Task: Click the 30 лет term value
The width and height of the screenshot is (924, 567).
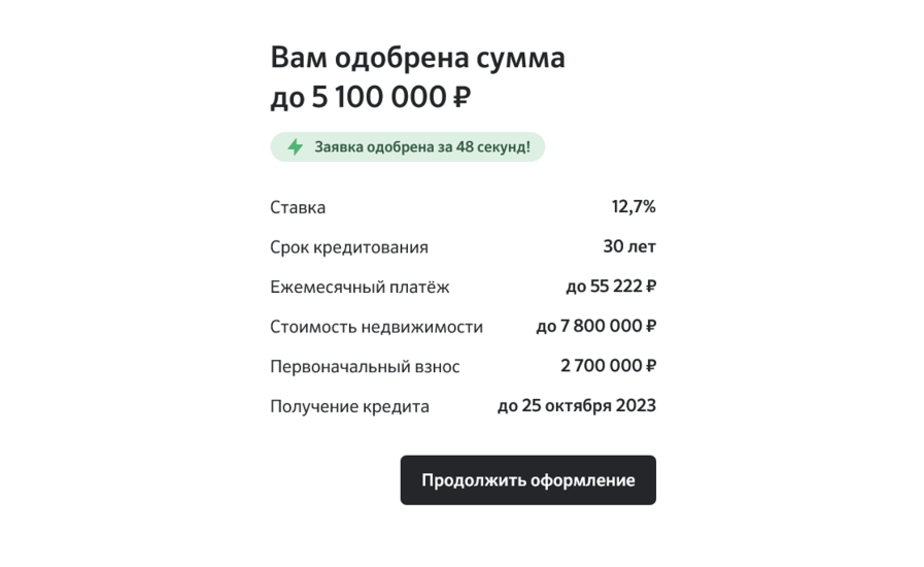Action: (x=629, y=246)
